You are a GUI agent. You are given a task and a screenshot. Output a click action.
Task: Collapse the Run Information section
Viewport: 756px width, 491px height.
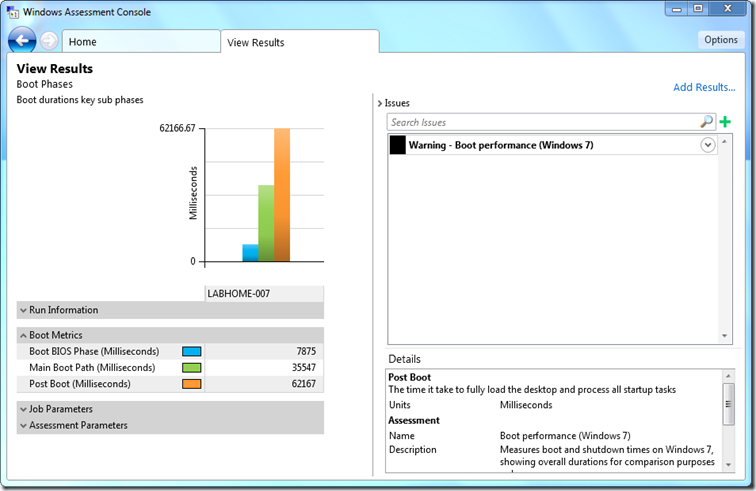point(23,310)
